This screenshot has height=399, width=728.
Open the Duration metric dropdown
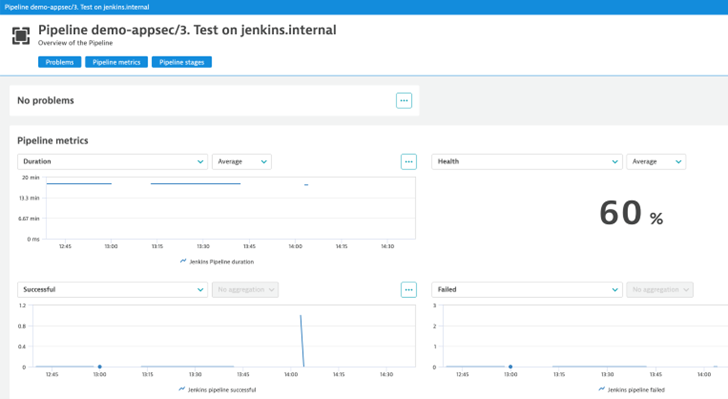pyautogui.click(x=112, y=162)
